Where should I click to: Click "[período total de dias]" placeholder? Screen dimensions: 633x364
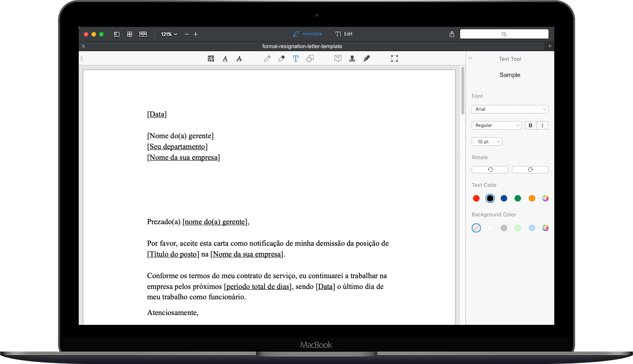click(258, 287)
